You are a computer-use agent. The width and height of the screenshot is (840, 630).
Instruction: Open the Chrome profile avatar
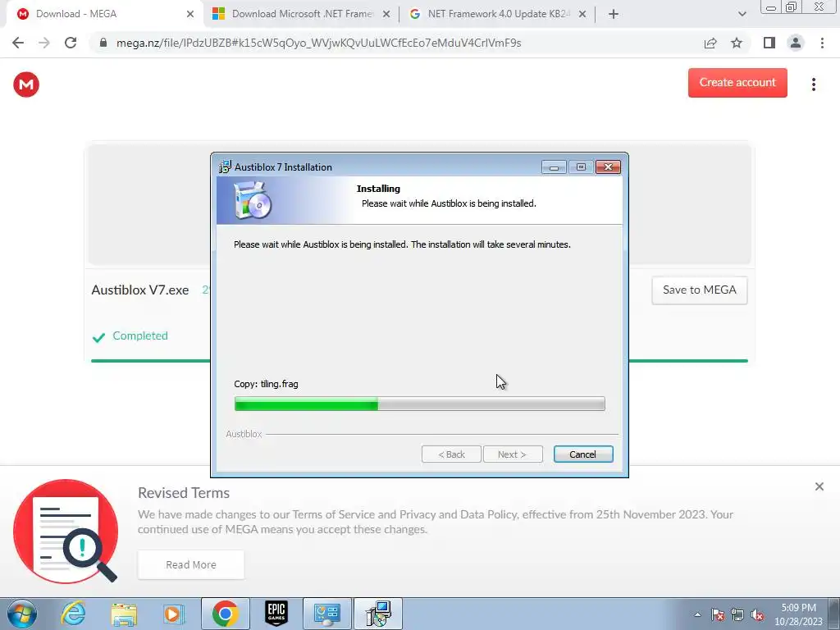pyautogui.click(x=796, y=43)
